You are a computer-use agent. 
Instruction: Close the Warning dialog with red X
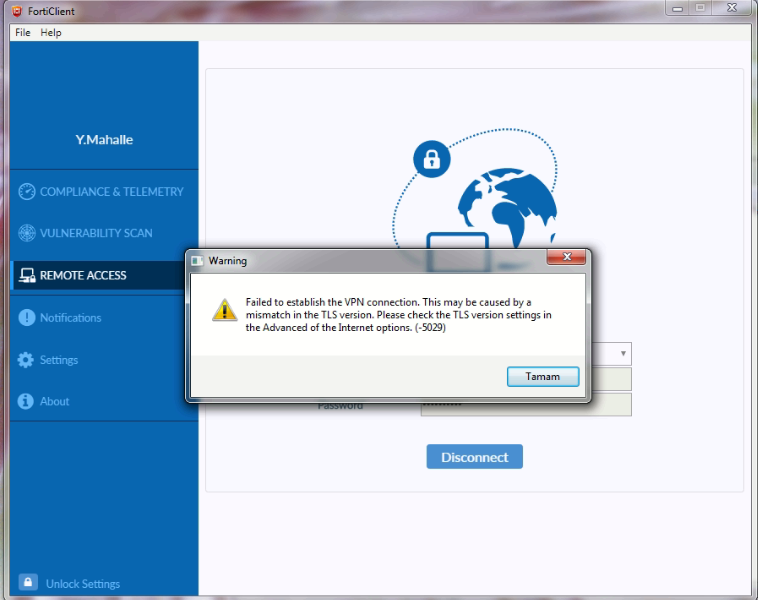pyautogui.click(x=566, y=257)
